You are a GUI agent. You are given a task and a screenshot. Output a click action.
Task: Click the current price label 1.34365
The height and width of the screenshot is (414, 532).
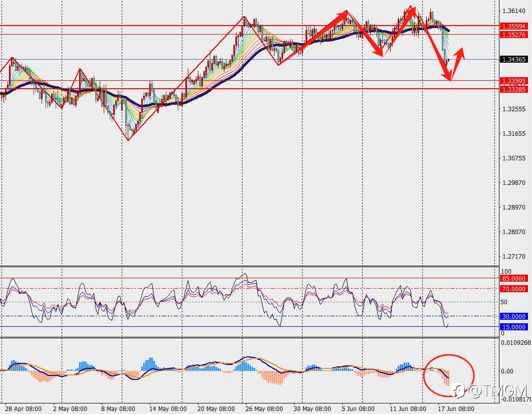[x=513, y=59]
